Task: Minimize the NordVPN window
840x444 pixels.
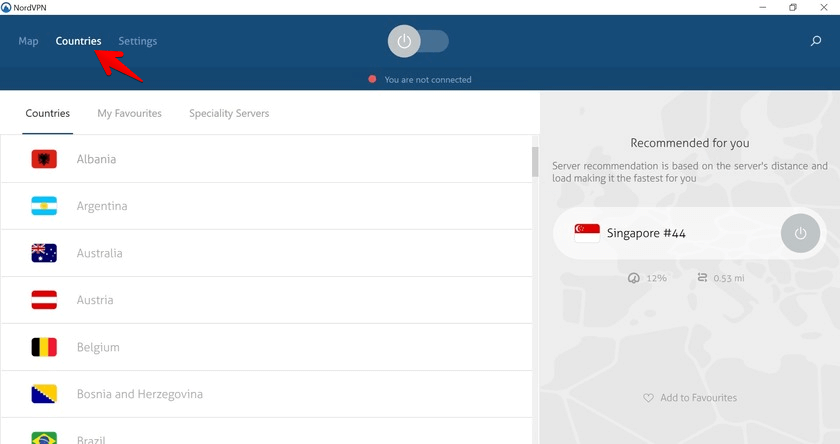Action: [x=762, y=7]
